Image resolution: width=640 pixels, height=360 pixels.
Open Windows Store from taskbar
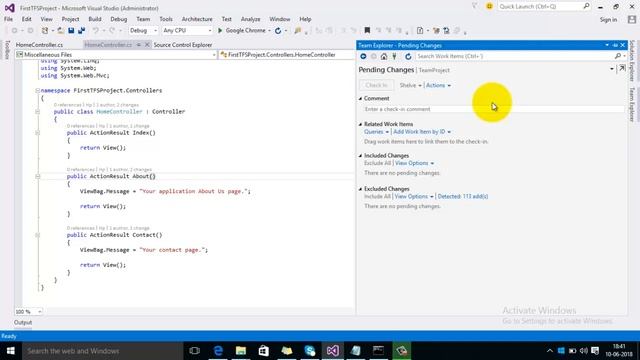coord(264,351)
